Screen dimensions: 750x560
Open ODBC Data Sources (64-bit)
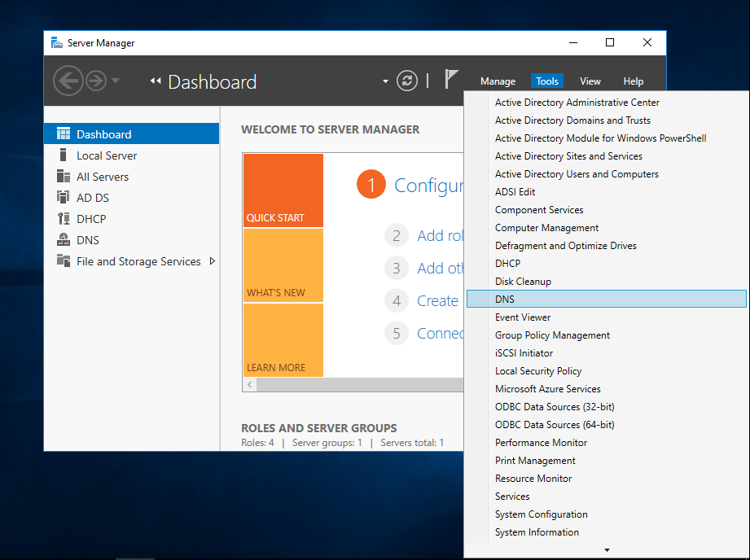[606, 425]
